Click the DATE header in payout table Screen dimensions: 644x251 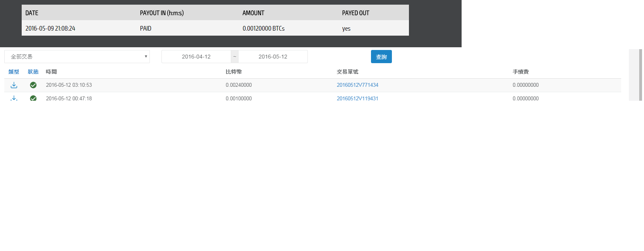32,13
